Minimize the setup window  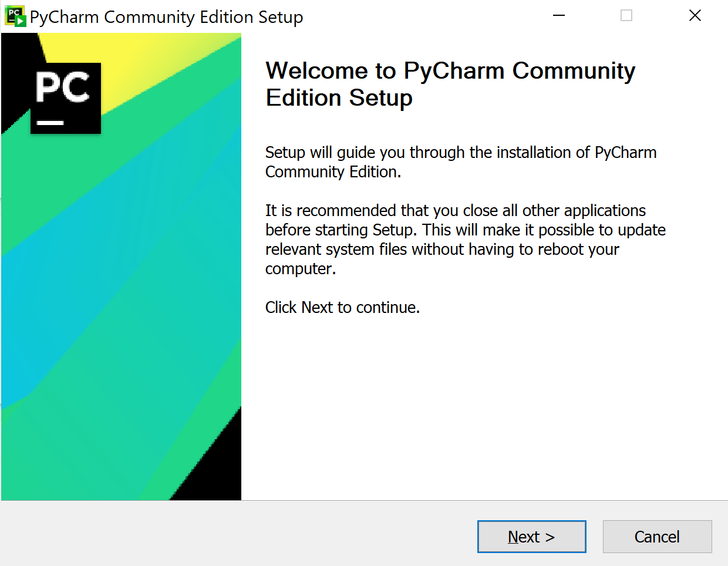(x=559, y=16)
